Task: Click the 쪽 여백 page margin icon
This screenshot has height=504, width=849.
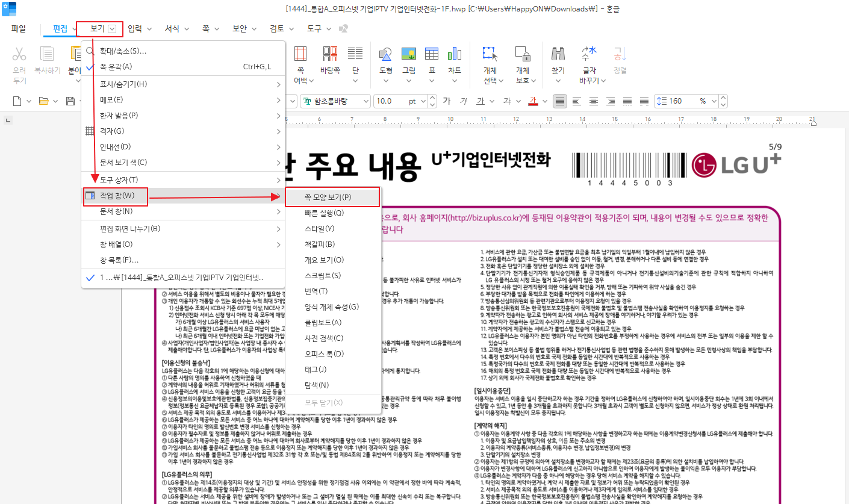Action: [300, 54]
